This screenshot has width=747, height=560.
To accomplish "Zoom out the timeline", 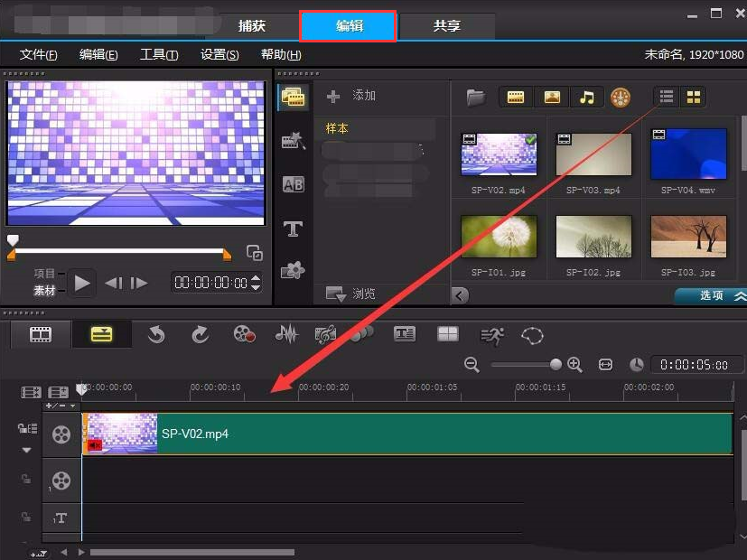I will click(x=472, y=365).
